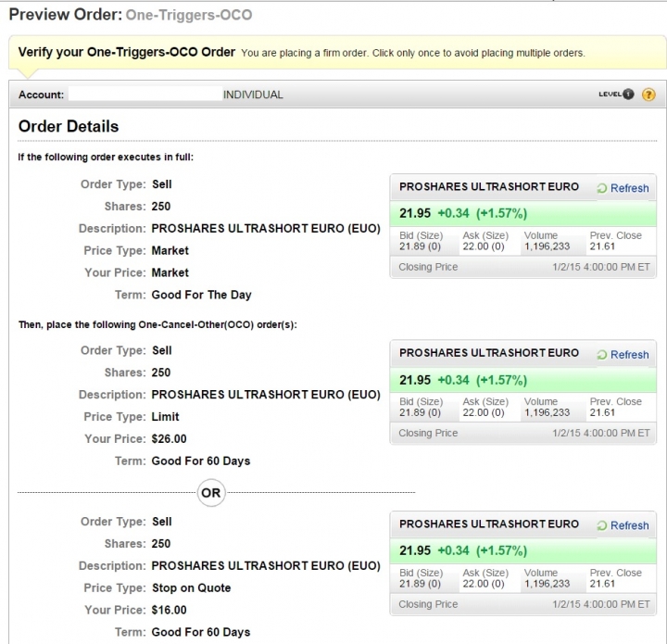Refresh the Stop on Quote order's quote panel
Viewport: 667px width, 644px height.
click(x=623, y=525)
